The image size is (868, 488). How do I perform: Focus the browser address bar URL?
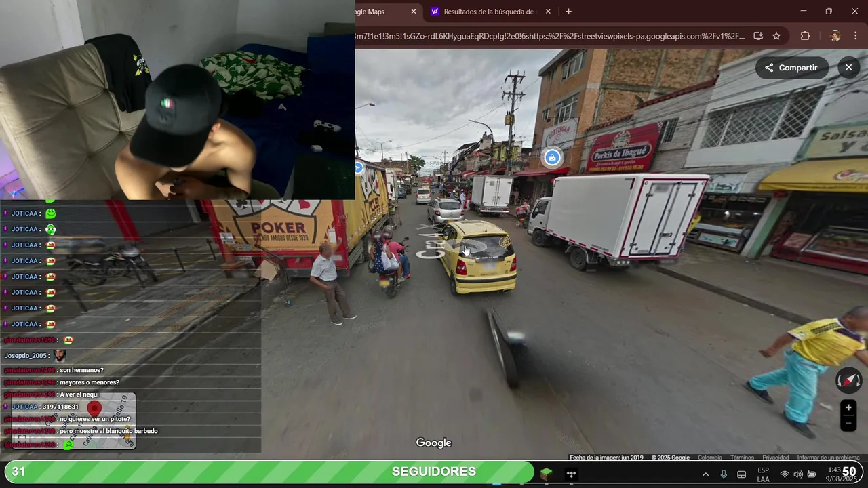[549, 36]
